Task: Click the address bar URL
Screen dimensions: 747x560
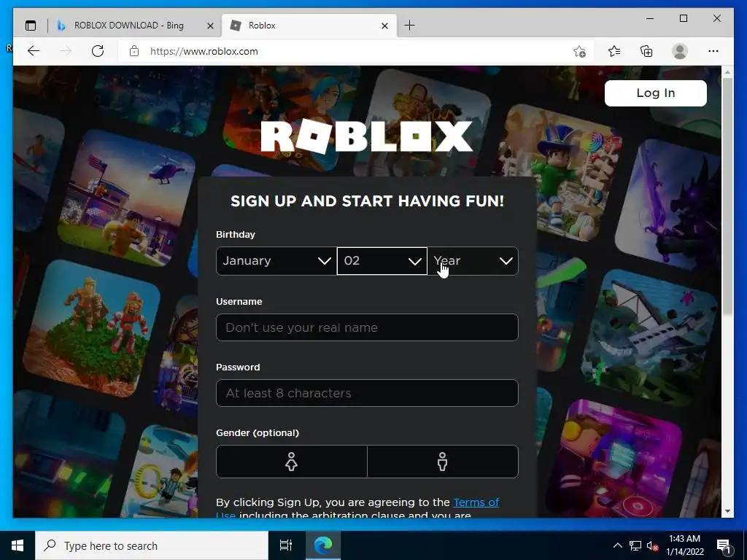Action: [x=204, y=52]
